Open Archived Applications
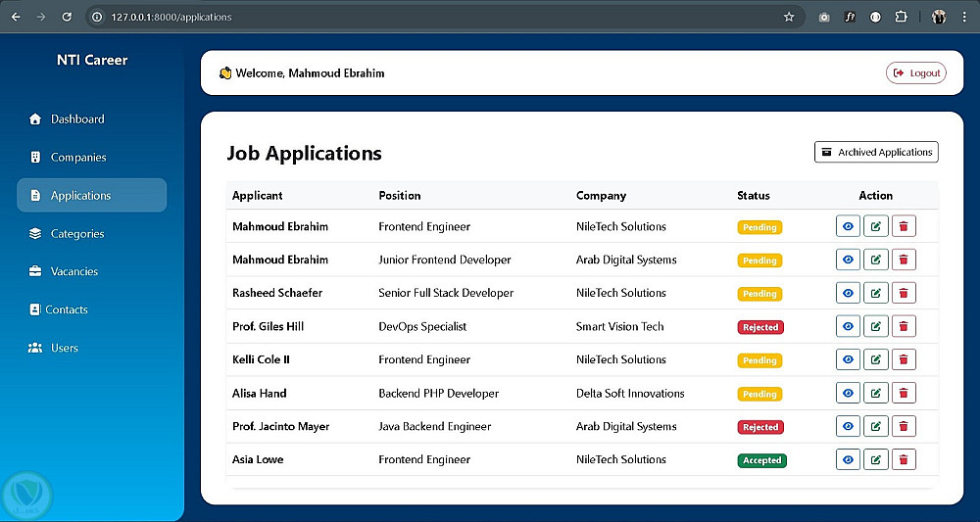The image size is (980, 522). pyautogui.click(x=876, y=152)
